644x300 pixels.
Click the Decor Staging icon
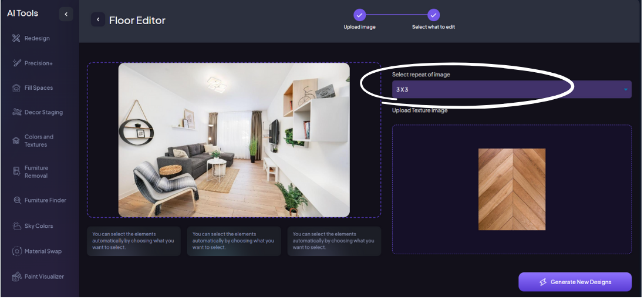(16, 112)
